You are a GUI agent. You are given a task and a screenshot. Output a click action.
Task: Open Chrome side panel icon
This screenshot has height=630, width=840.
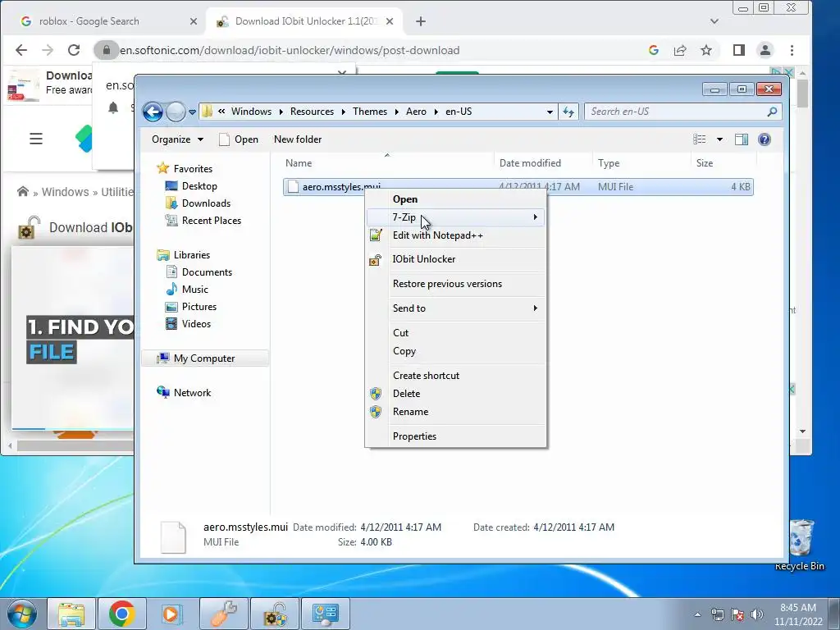(739, 50)
